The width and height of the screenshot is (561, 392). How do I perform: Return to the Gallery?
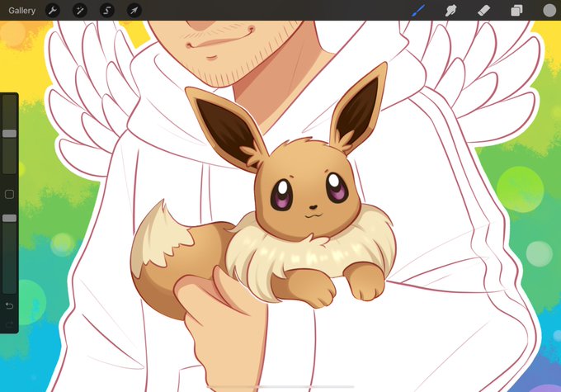[x=21, y=11]
